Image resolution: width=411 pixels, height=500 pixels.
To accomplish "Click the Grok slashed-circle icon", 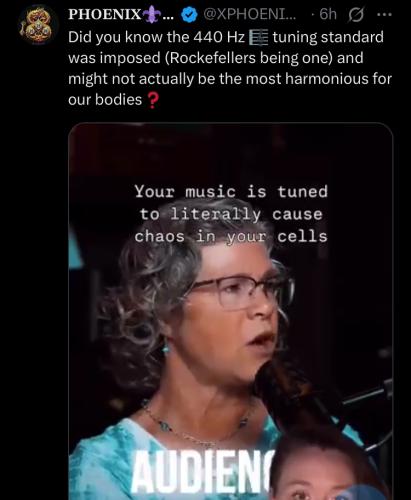I will pos(356,15).
